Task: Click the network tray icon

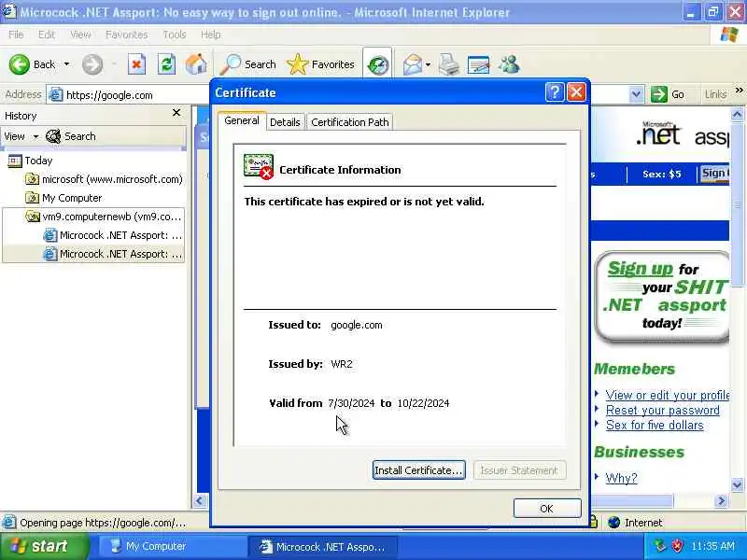Action: click(x=659, y=546)
